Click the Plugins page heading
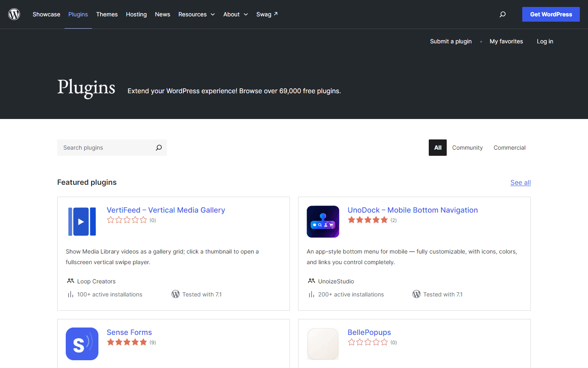Screen dimensions: 588x368 tap(86, 88)
